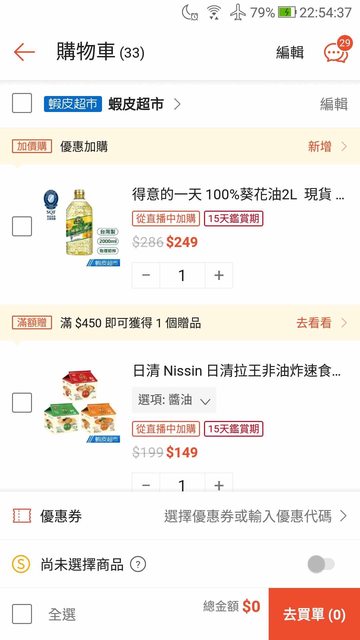
Task: Tap 編輯 beside 蝦皮超市 shop
Action: pyautogui.click(x=334, y=104)
